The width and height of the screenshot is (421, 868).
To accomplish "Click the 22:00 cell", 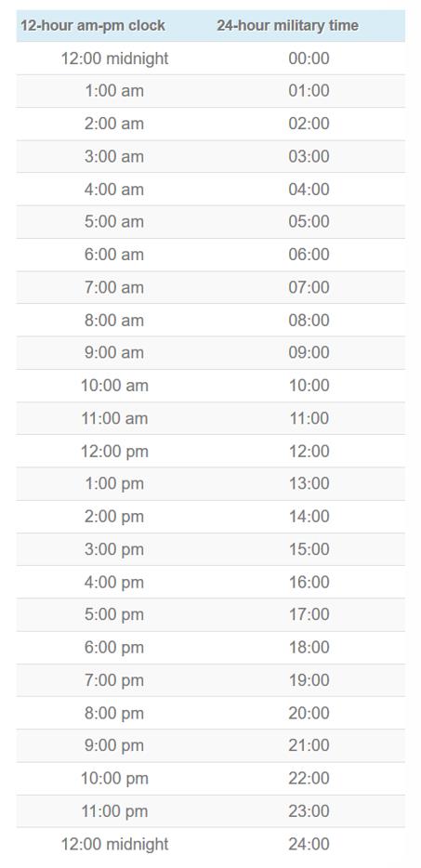I will coord(309,778).
